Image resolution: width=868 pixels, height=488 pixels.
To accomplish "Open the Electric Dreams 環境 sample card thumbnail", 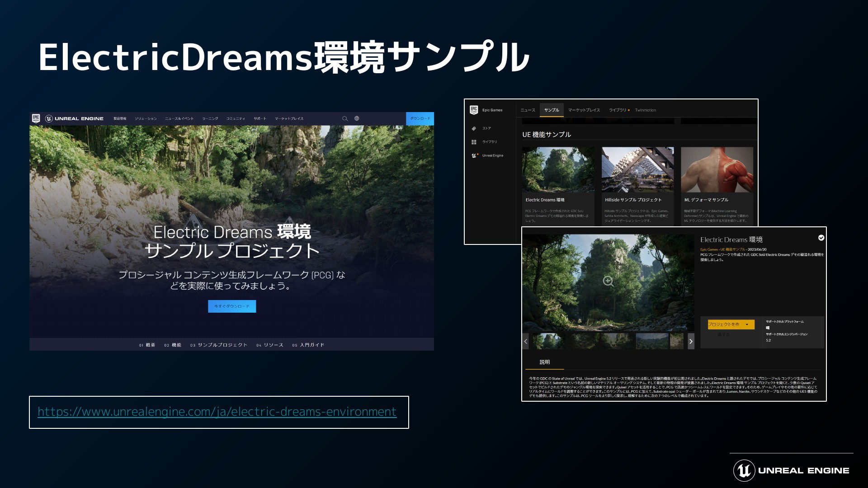I will click(558, 169).
